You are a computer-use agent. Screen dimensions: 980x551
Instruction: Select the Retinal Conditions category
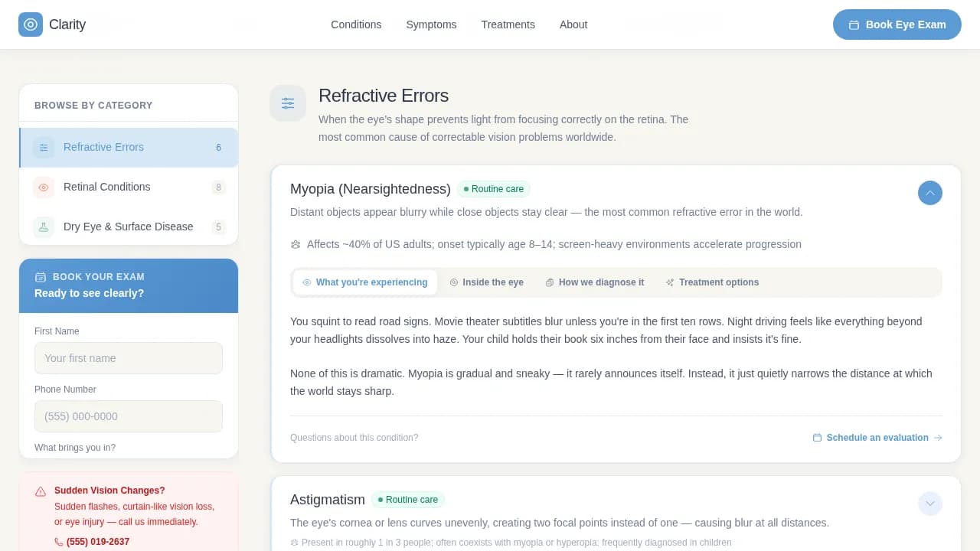click(129, 187)
